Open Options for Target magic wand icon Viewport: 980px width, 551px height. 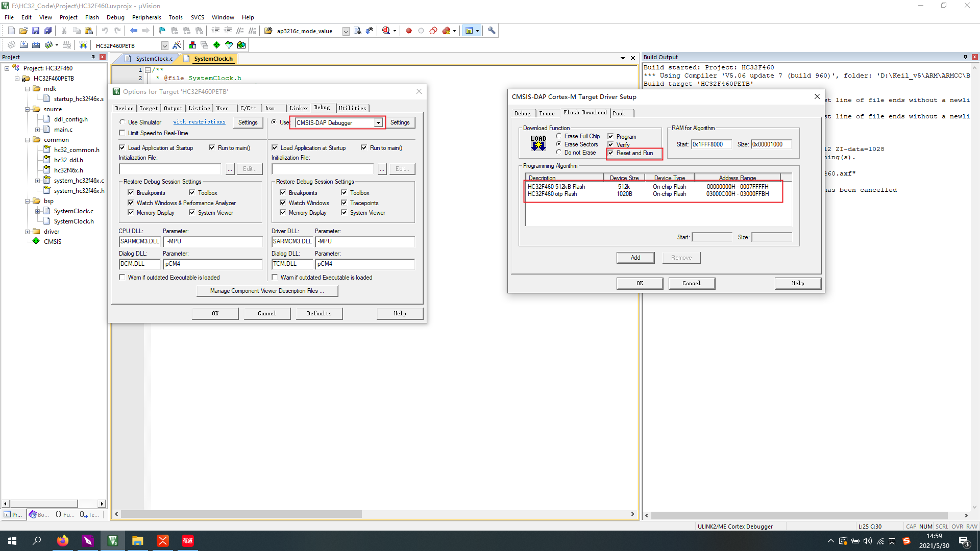click(x=177, y=45)
